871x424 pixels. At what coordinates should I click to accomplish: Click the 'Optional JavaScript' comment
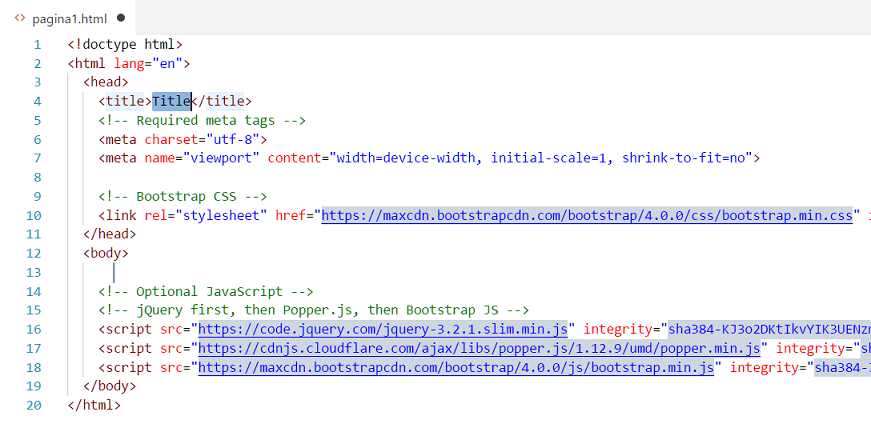206,291
